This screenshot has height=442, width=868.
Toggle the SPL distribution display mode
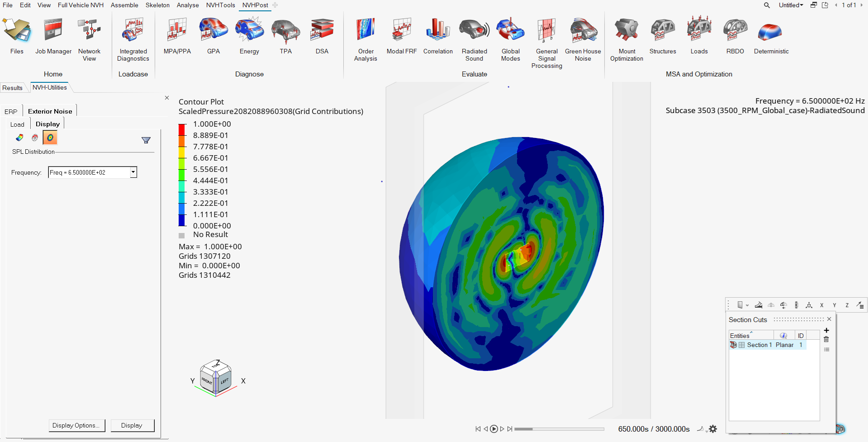tap(50, 138)
